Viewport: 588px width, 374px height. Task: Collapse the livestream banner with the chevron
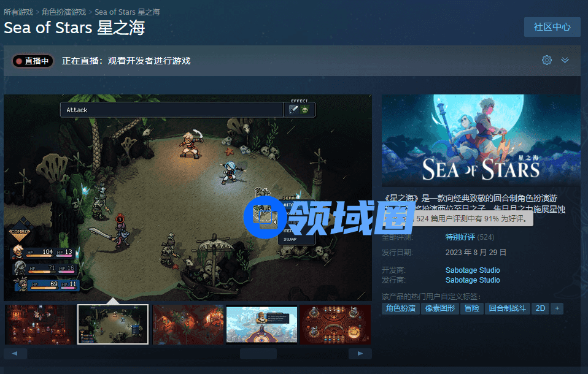coord(565,60)
